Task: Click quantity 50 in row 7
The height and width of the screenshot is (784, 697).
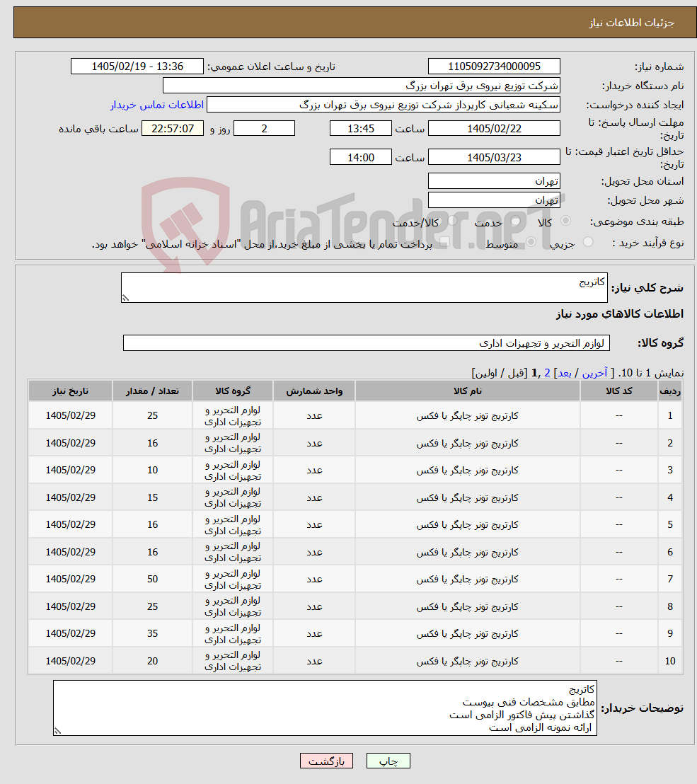Action: [153, 579]
